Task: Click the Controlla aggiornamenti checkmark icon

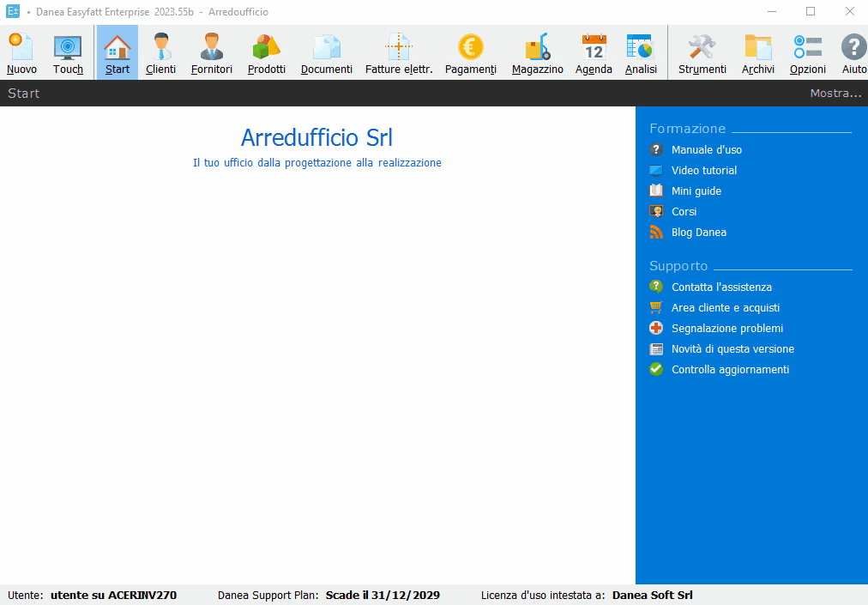Action: (x=656, y=369)
